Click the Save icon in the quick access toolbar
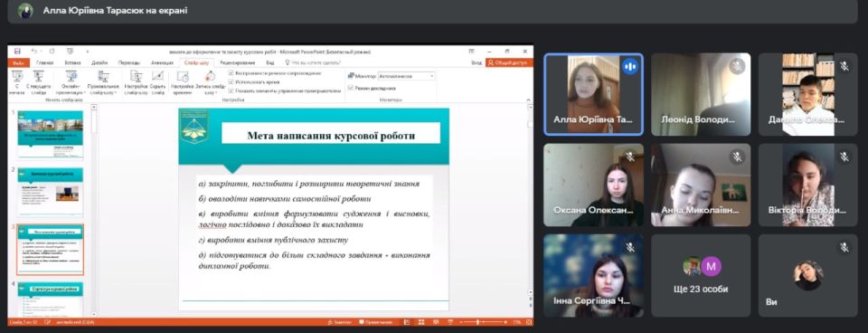 [x=18, y=51]
